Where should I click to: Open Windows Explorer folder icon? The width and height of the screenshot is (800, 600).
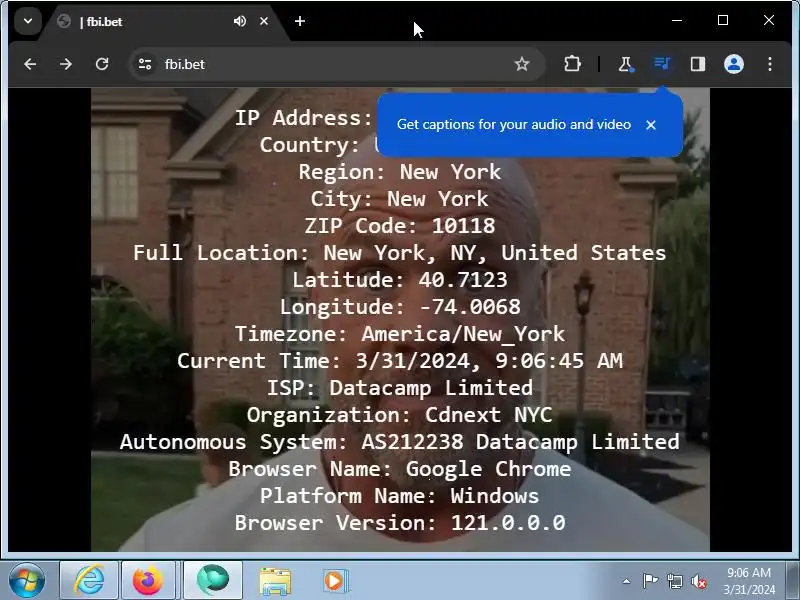[x=276, y=581]
